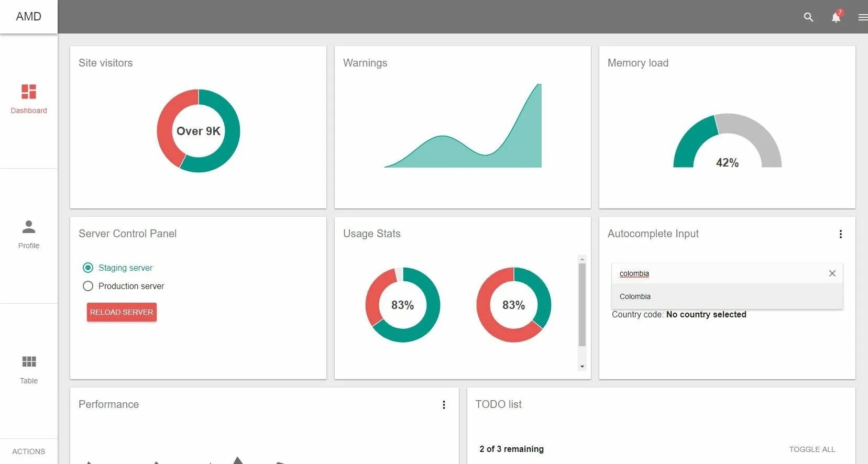This screenshot has width=868, height=464.
Task: Click 'No country selected' text
Action: (706, 314)
